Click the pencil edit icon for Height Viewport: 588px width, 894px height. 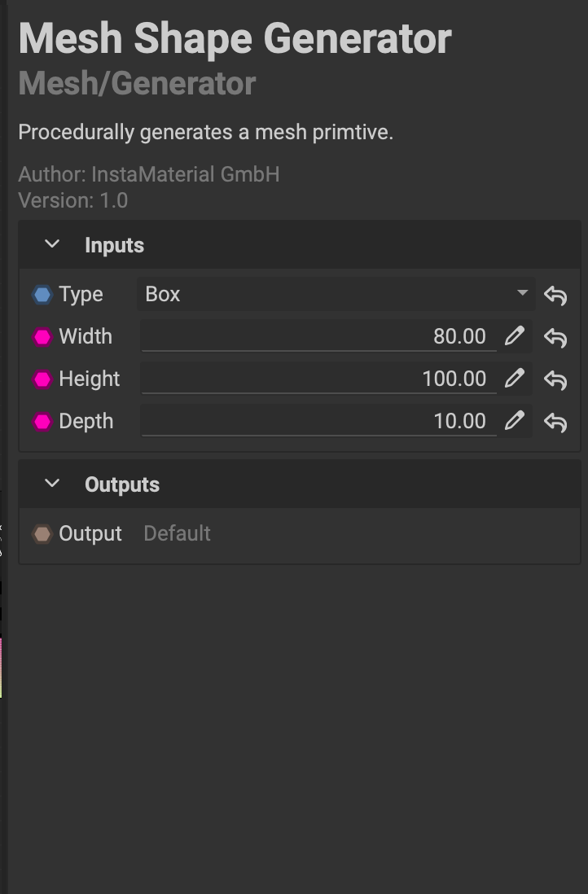514,379
